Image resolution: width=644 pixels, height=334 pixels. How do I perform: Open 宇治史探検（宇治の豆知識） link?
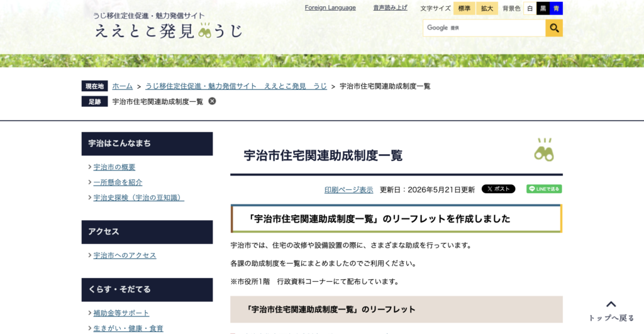(139, 198)
